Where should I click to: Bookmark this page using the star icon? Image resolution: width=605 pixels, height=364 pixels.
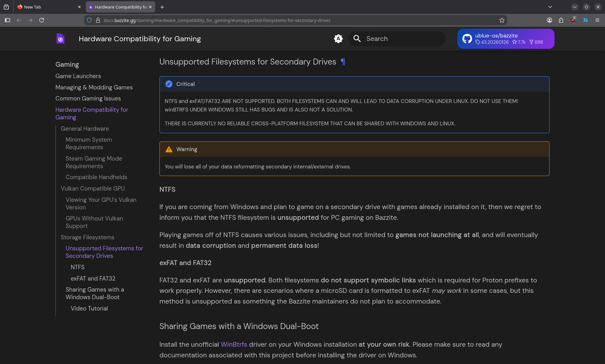(501, 20)
